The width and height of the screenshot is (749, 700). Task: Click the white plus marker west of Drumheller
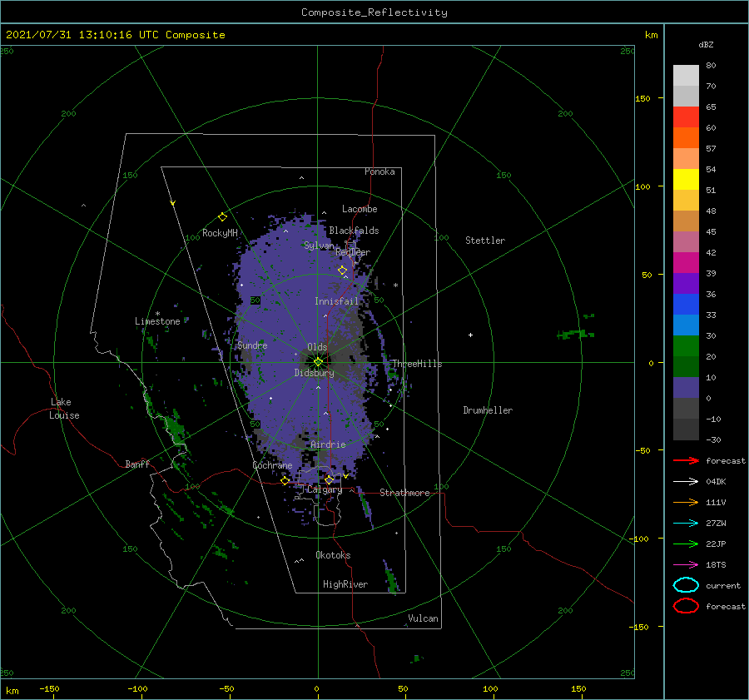tap(470, 335)
